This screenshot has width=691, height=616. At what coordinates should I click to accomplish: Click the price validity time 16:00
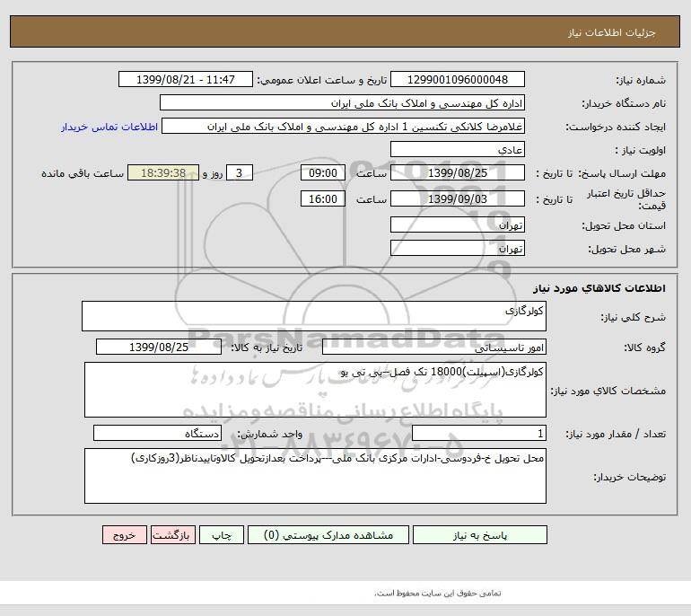click(322, 198)
